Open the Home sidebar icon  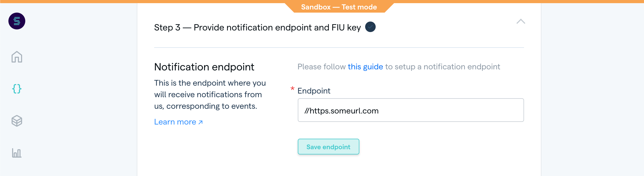point(17,57)
